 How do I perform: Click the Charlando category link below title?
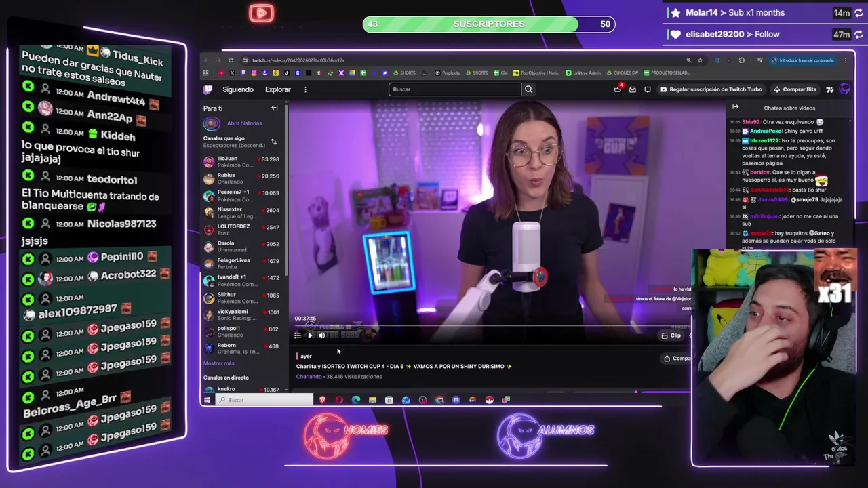[309, 377]
